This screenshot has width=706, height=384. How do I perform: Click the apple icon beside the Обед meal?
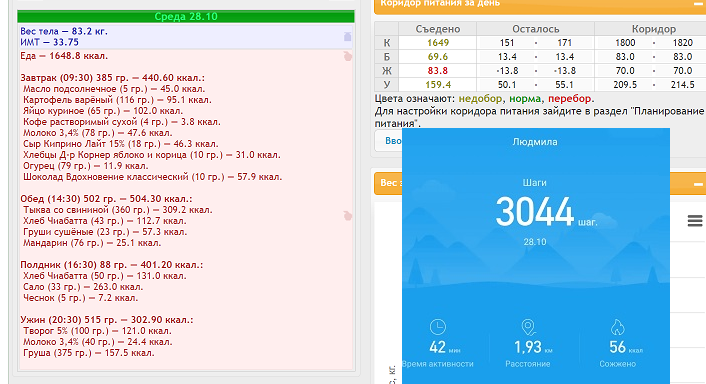tap(348, 216)
